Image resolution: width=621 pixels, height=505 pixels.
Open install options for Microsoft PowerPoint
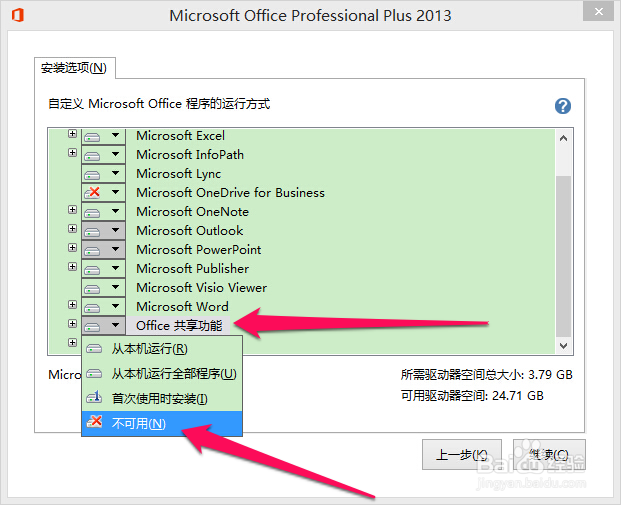tap(103, 250)
